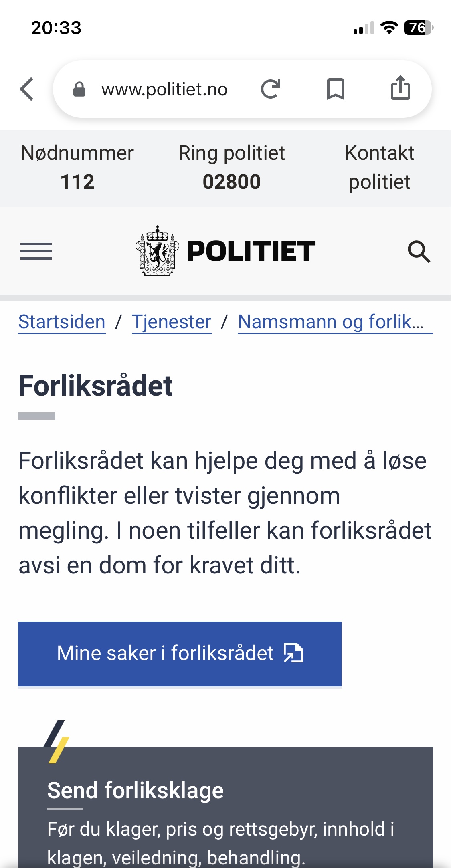The width and height of the screenshot is (451, 868).
Task: Open the Kontakt politiet link
Action: point(379,168)
